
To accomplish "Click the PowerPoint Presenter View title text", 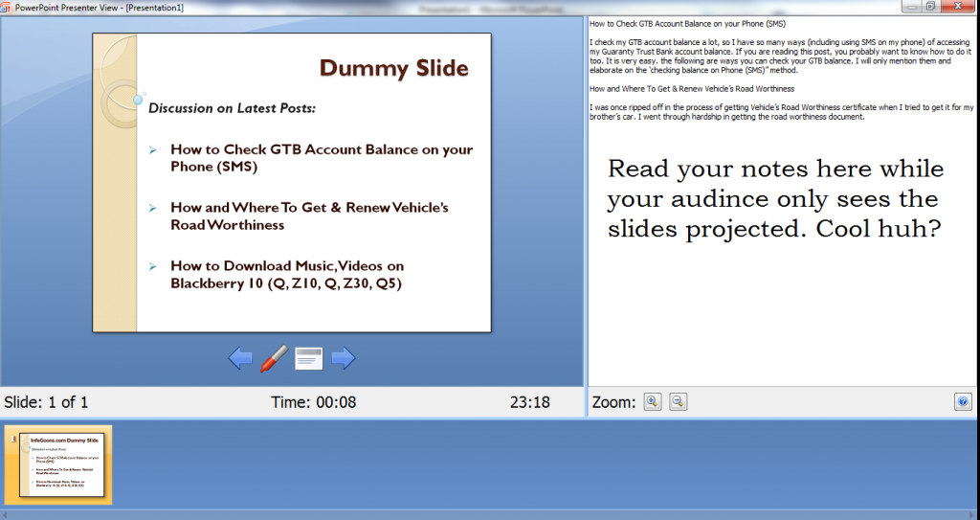I will point(100,8).
